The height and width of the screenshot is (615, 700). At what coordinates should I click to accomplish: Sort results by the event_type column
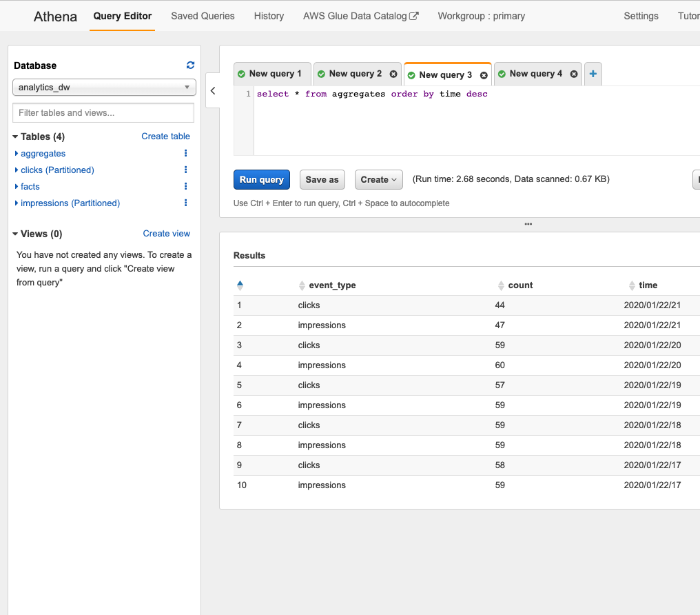(x=302, y=285)
